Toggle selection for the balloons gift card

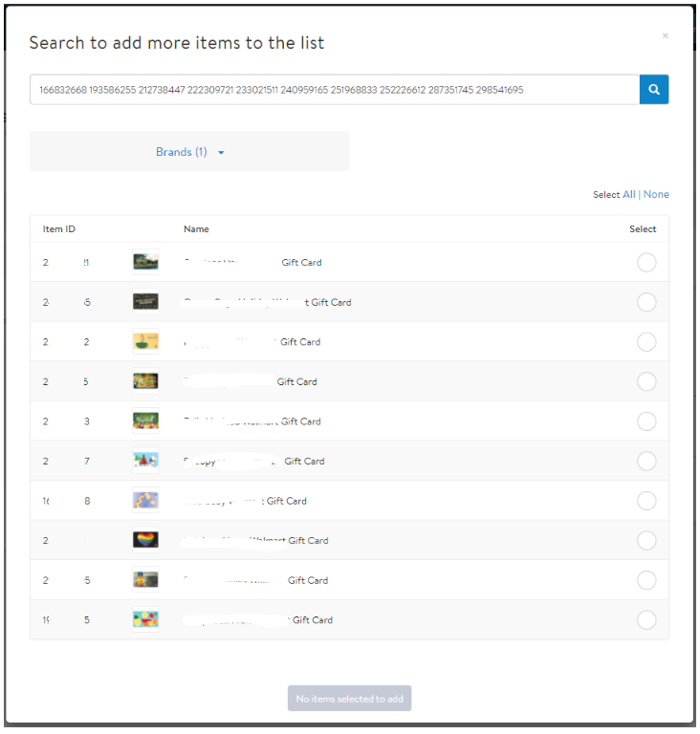coord(646,620)
